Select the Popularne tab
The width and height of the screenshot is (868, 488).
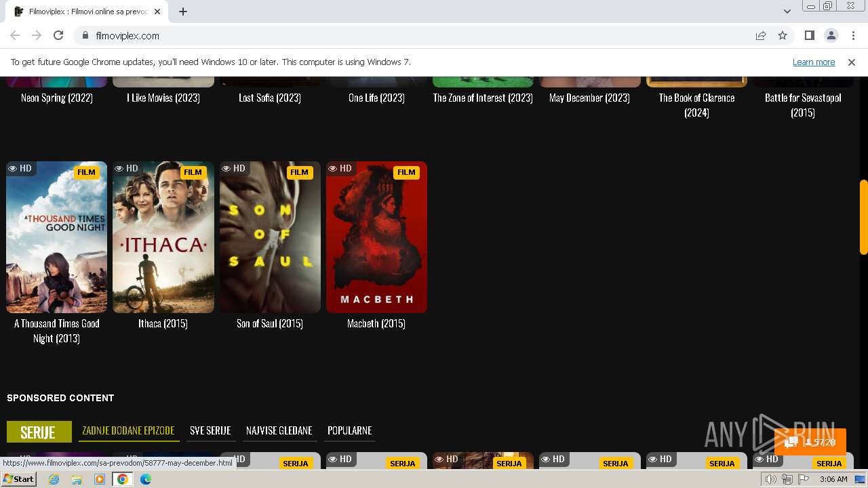click(350, 430)
